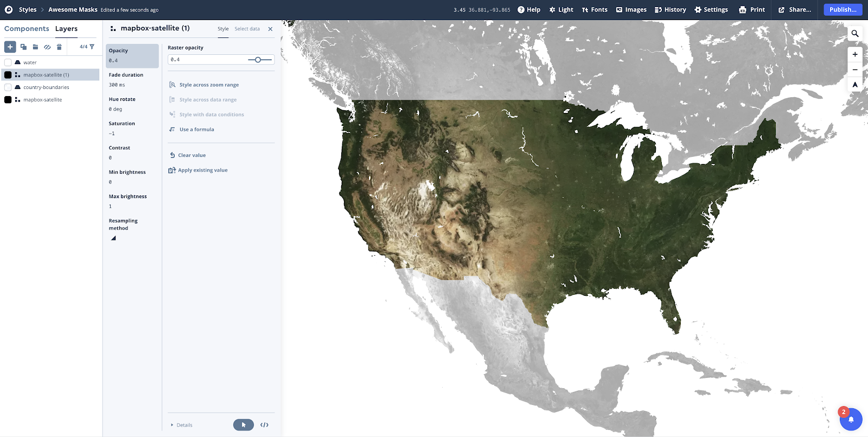
Task: Select Min brightness property
Action: 132,177
